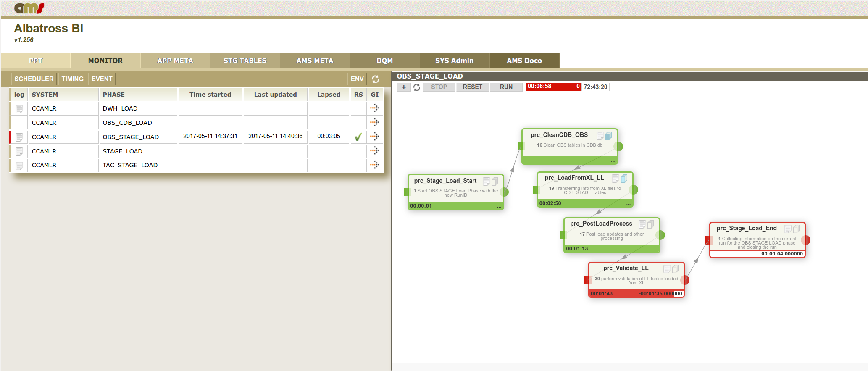Viewport: 868px width, 371px height.
Task: Open log icon for DWH_LOAD row
Action: [19, 109]
